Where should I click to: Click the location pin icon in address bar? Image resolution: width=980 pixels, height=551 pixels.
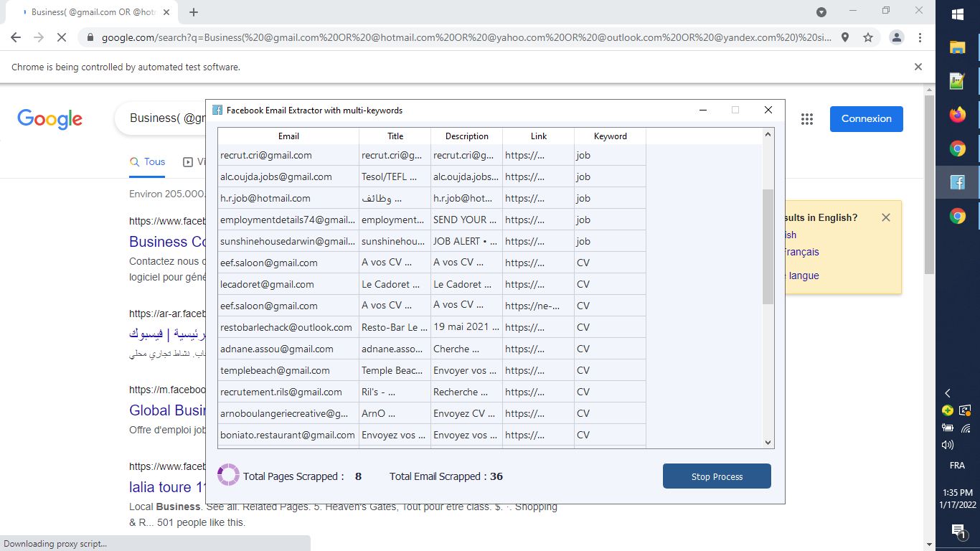coord(845,37)
